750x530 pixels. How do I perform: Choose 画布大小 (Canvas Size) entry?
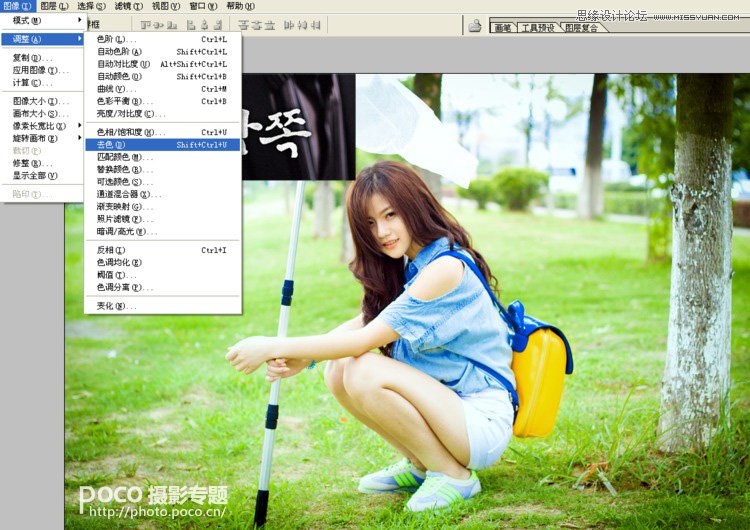pos(42,113)
